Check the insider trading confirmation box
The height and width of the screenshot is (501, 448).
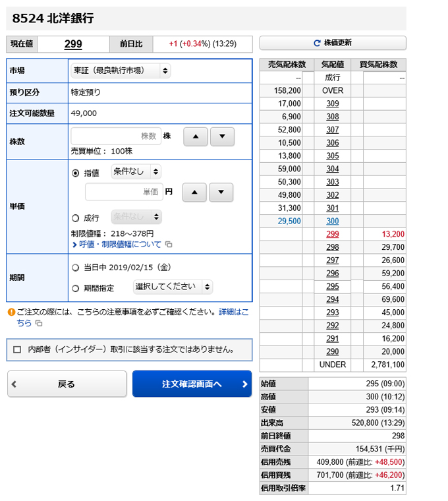(x=17, y=349)
